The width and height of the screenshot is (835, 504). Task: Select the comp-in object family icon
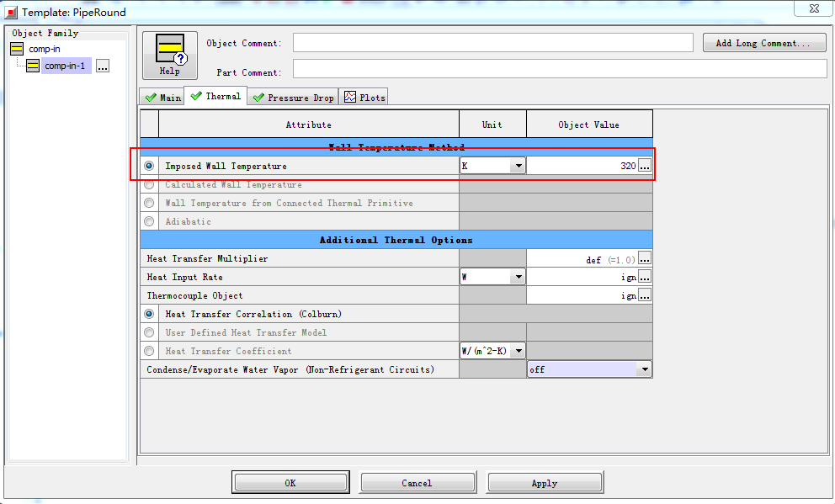tap(17, 49)
